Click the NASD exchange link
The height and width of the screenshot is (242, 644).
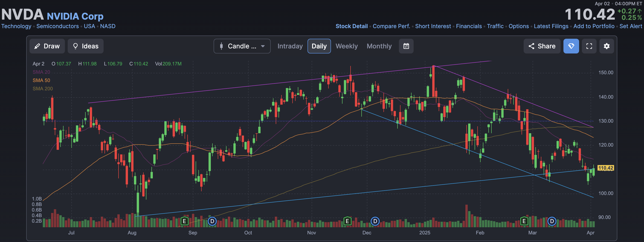click(108, 26)
